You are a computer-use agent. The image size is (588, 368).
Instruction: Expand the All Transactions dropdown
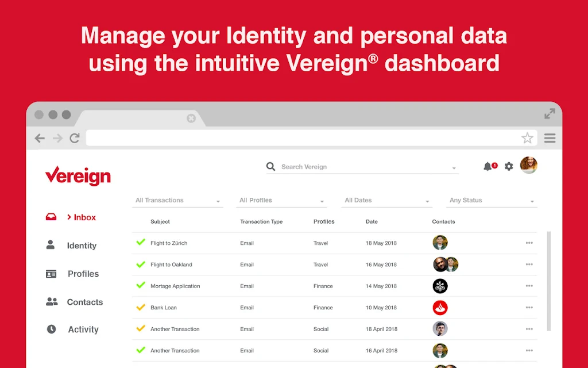click(x=178, y=200)
